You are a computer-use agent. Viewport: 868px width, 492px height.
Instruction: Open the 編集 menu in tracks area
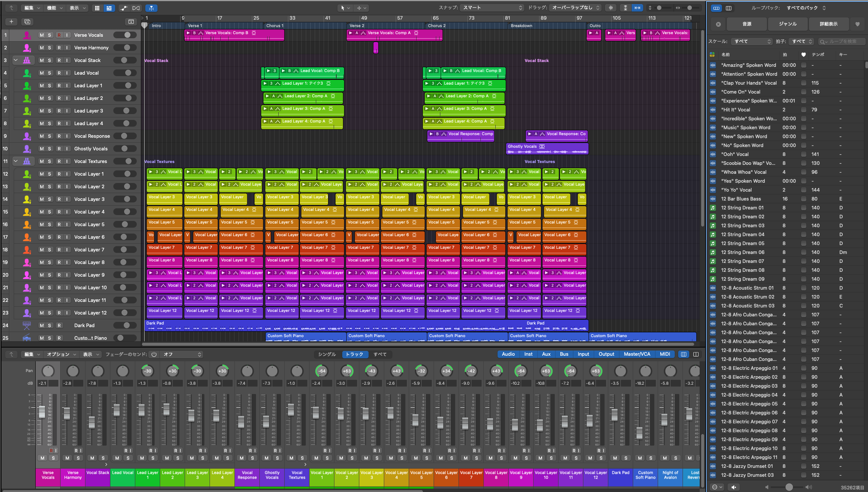tap(29, 7)
